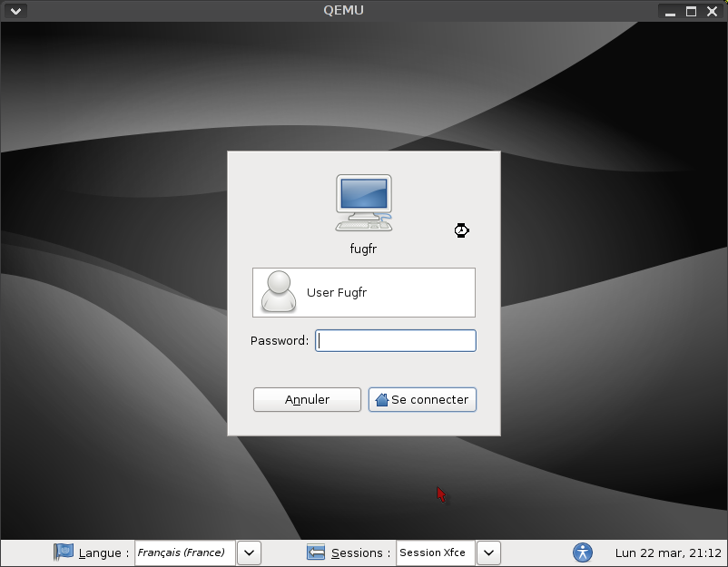
Task: Click the Sessions icon in bottom panel
Action: point(316,552)
